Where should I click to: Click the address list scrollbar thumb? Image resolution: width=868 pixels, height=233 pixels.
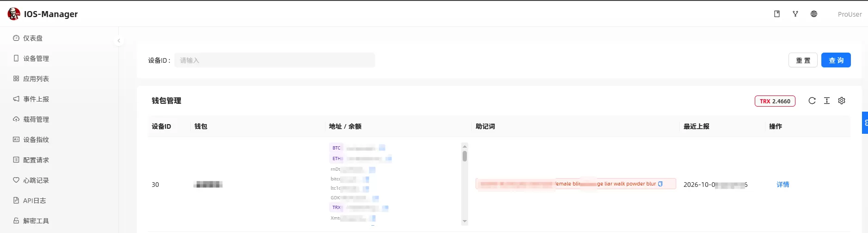465,156
